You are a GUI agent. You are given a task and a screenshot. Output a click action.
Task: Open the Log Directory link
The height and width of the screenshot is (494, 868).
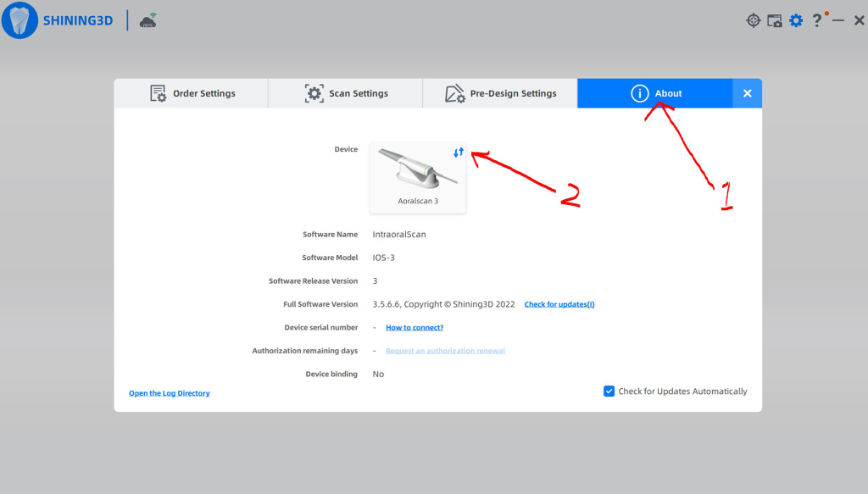pos(170,393)
